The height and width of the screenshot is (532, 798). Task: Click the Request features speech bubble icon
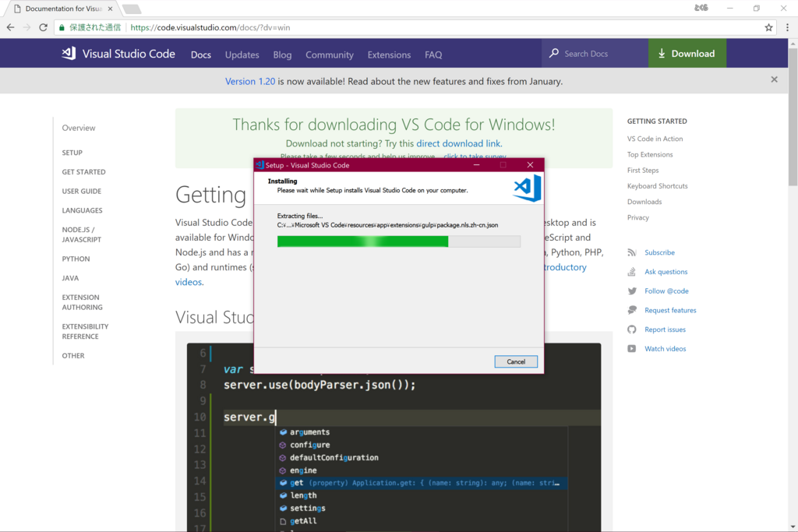pos(631,310)
